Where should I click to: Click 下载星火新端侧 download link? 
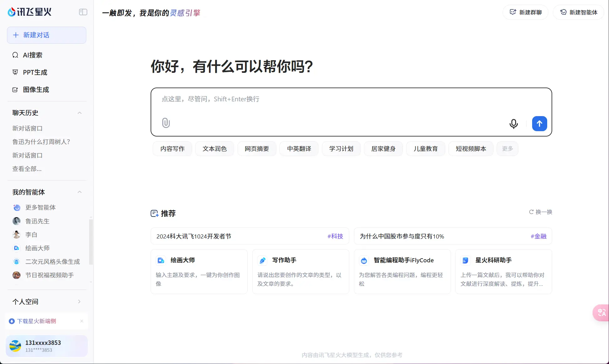33,321
